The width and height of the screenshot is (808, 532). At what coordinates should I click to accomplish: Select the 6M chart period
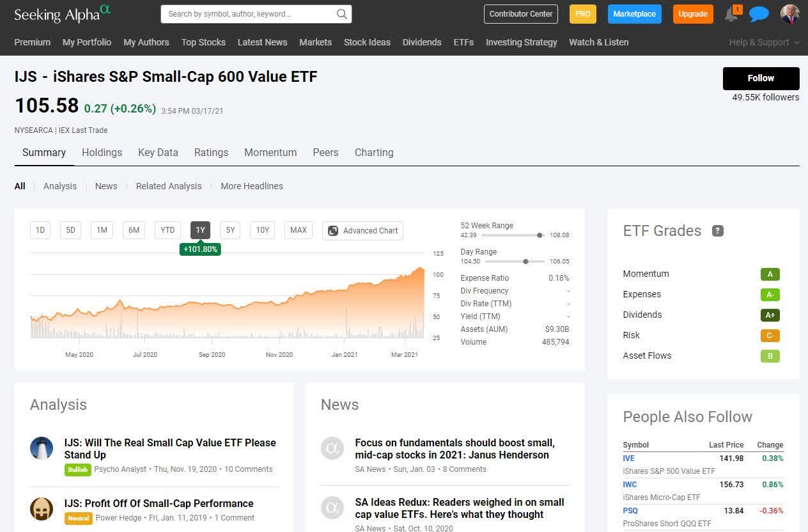134,230
